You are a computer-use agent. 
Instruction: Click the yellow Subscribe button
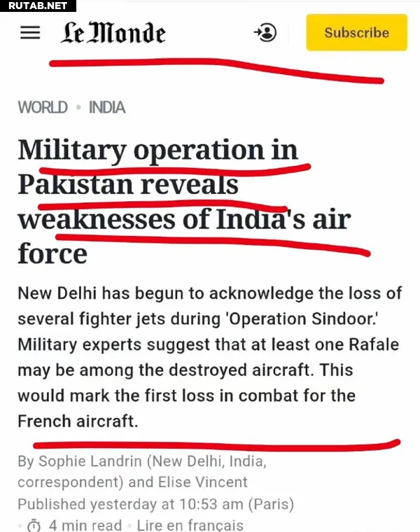(356, 33)
